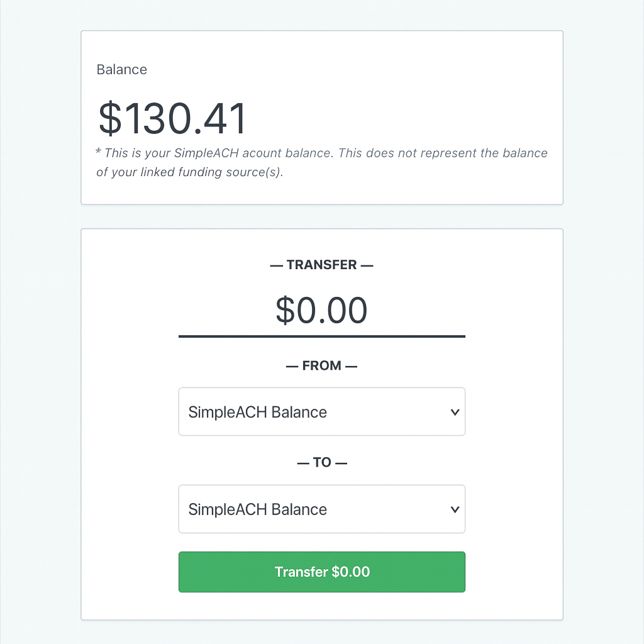
Task: Click the TO section label
Action: coord(322,462)
